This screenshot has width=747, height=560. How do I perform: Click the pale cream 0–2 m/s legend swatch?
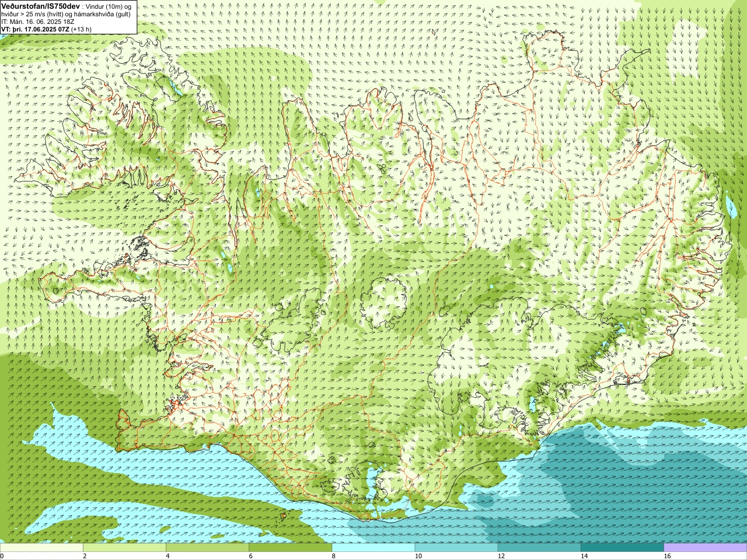41,548
